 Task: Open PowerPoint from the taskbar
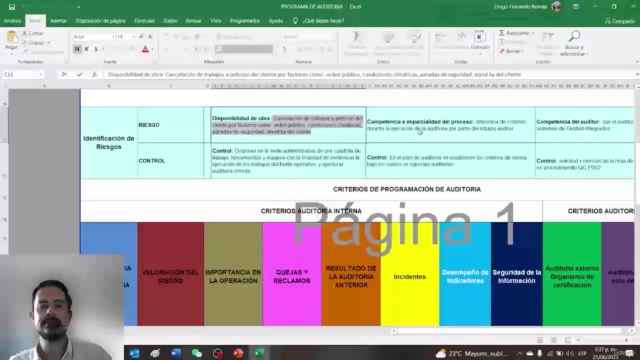click(x=238, y=353)
